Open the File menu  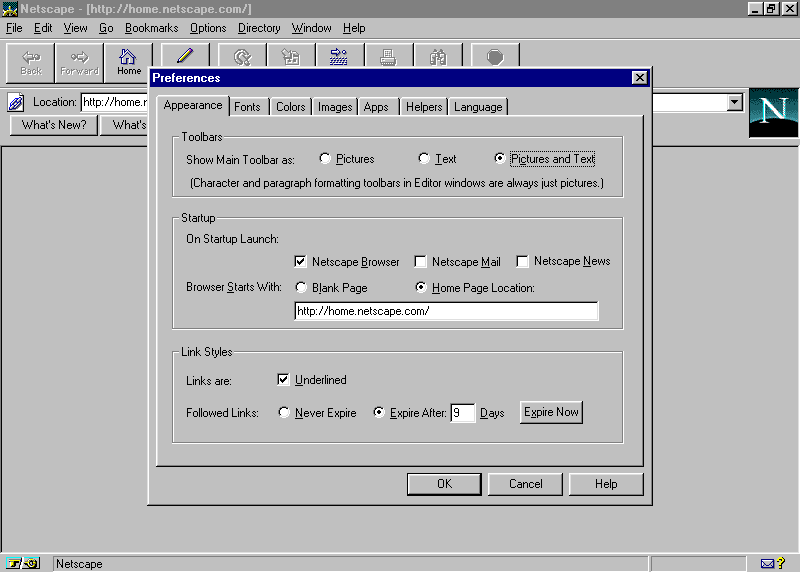(x=14, y=28)
